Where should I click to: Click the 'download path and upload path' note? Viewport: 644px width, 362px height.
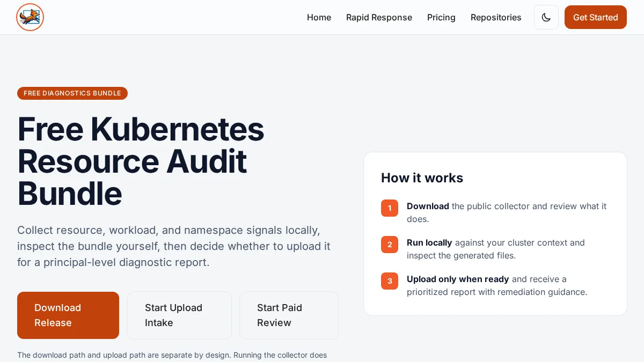(172, 355)
